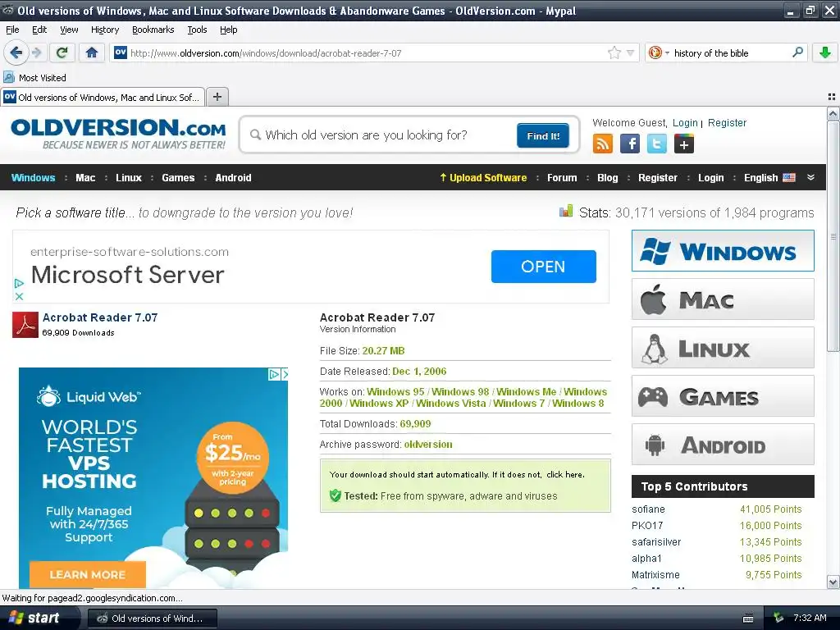The image size is (840, 630).
Task: Open the Facebook icon in header
Action: point(630,144)
